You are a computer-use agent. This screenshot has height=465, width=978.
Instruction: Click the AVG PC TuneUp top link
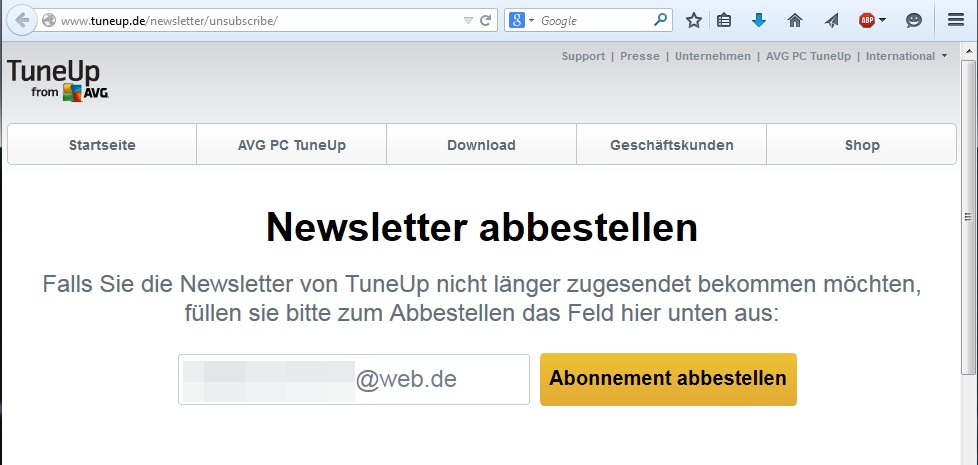pos(808,56)
